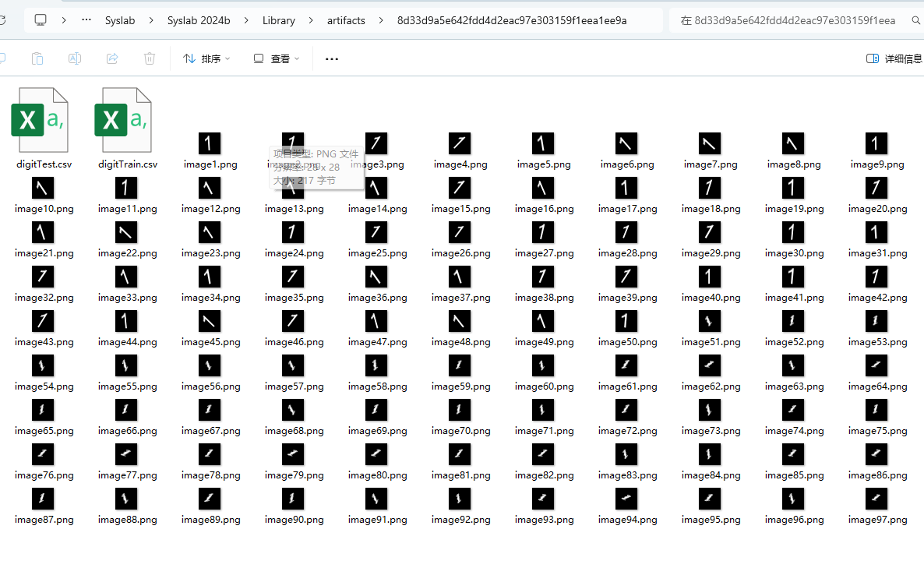Click the image14.png file name
The image size is (924, 561).
[378, 209]
